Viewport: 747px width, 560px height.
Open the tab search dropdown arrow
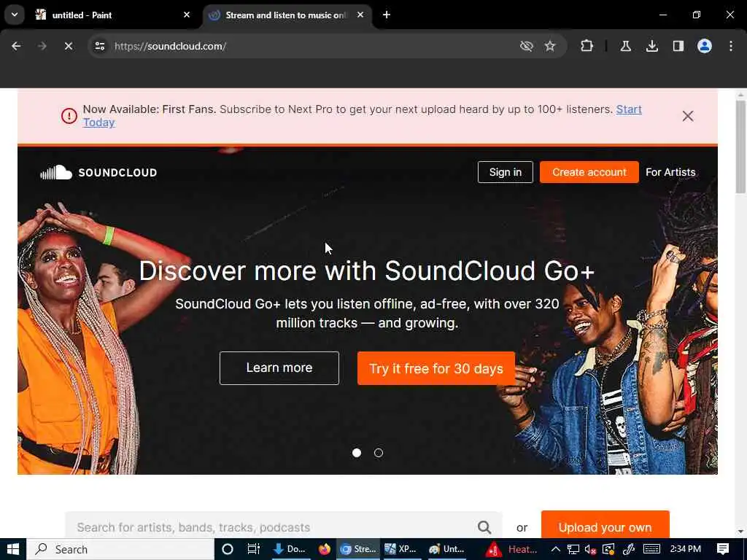pos(15,15)
